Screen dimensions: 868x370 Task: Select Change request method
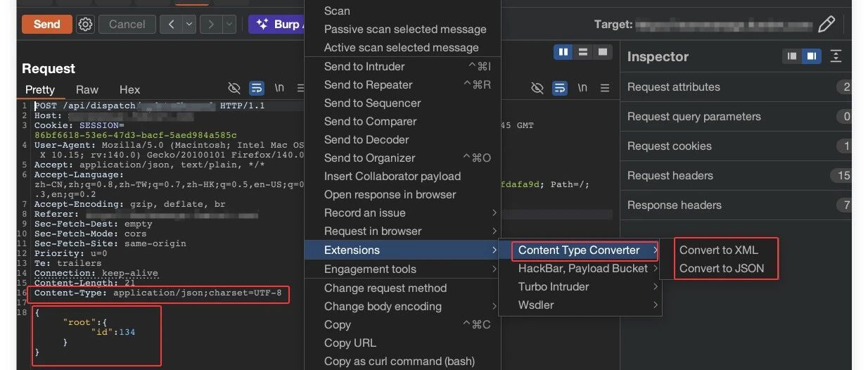click(402, 288)
